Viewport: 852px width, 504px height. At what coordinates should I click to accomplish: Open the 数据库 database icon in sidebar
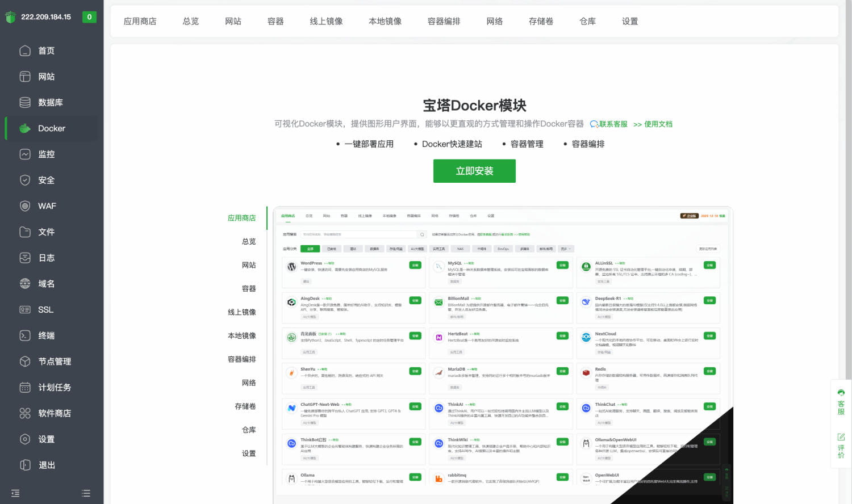point(25,102)
